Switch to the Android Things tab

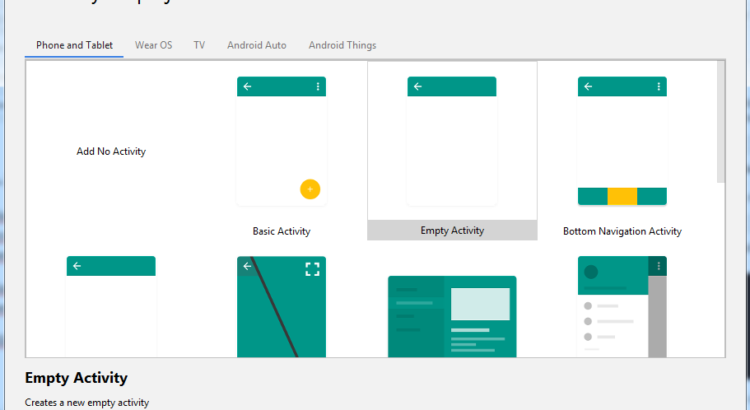point(342,45)
